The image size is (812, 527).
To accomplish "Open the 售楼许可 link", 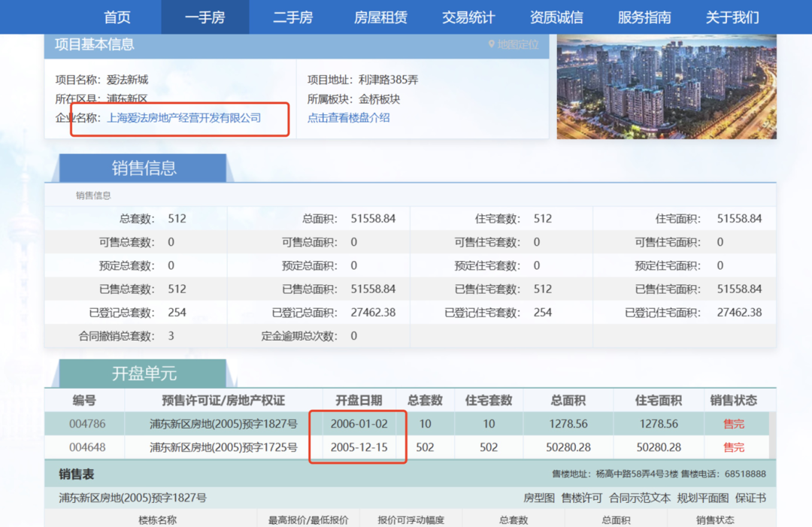I will (x=581, y=498).
